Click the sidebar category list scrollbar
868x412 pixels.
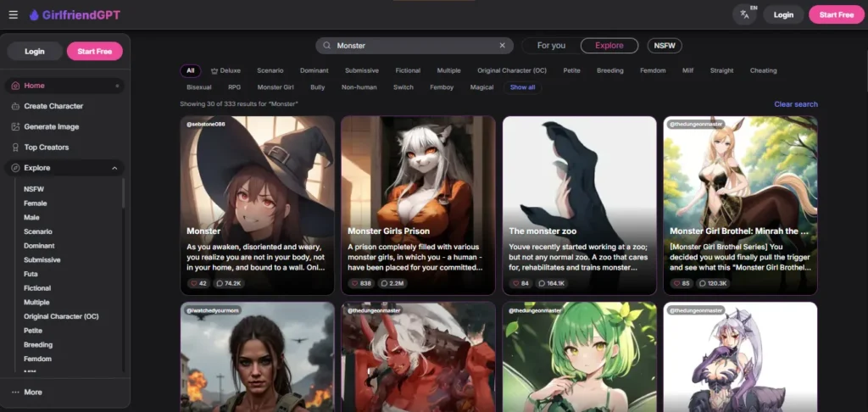point(123,192)
